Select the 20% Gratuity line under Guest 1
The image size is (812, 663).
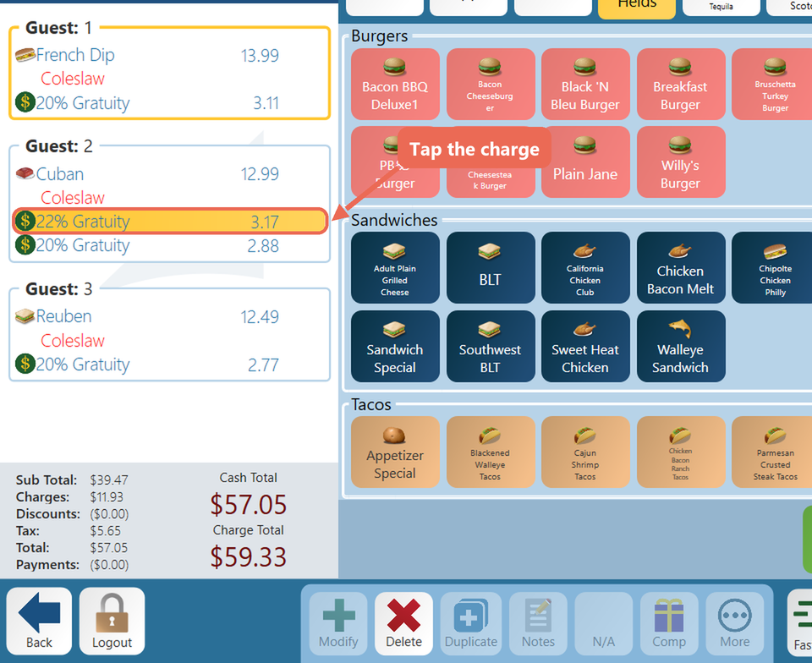tap(170, 103)
